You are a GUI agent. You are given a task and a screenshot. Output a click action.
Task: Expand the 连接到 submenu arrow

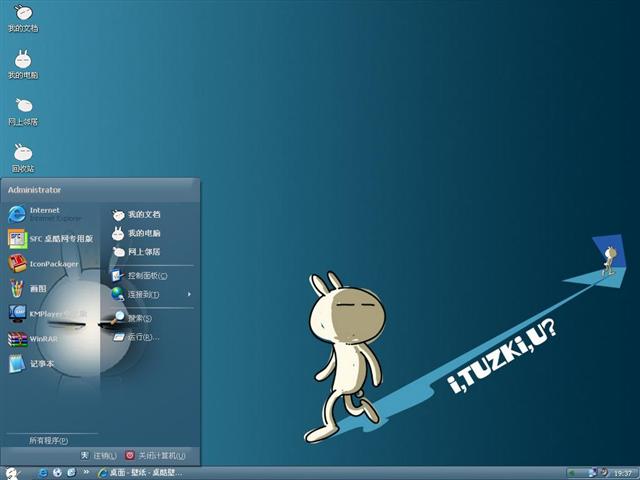click(x=189, y=294)
